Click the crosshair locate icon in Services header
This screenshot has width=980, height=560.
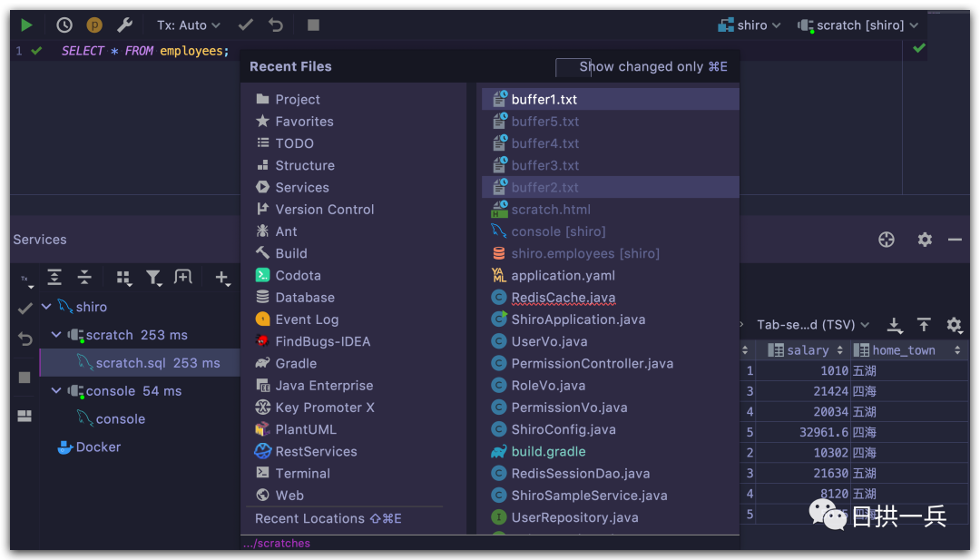pos(887,240)
